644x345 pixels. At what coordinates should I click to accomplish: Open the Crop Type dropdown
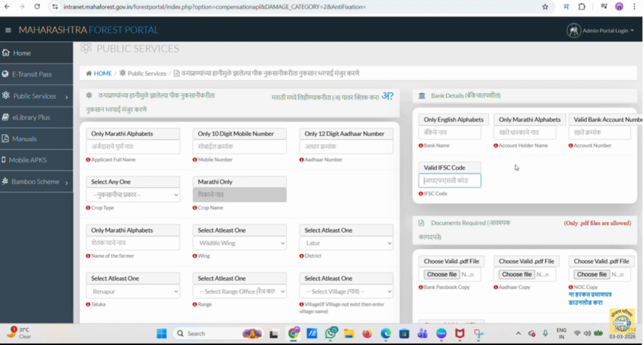133,195
